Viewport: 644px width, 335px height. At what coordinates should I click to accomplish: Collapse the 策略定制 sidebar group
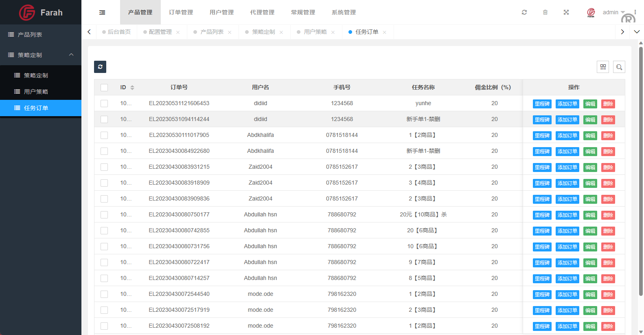(x=71, y=55)
